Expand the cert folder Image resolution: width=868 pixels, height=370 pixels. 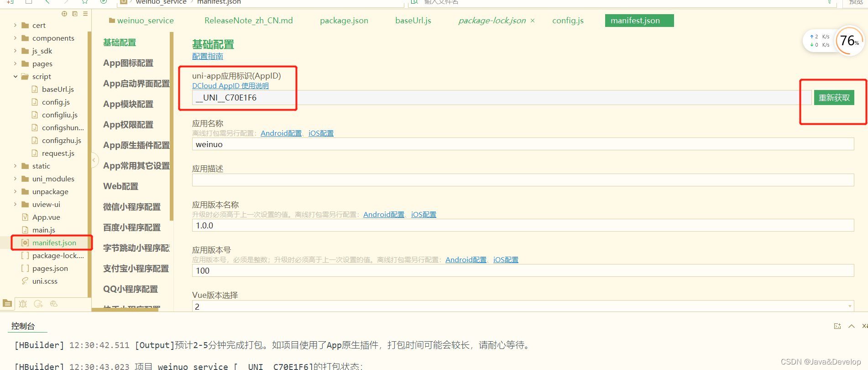(x=16, y=25)
